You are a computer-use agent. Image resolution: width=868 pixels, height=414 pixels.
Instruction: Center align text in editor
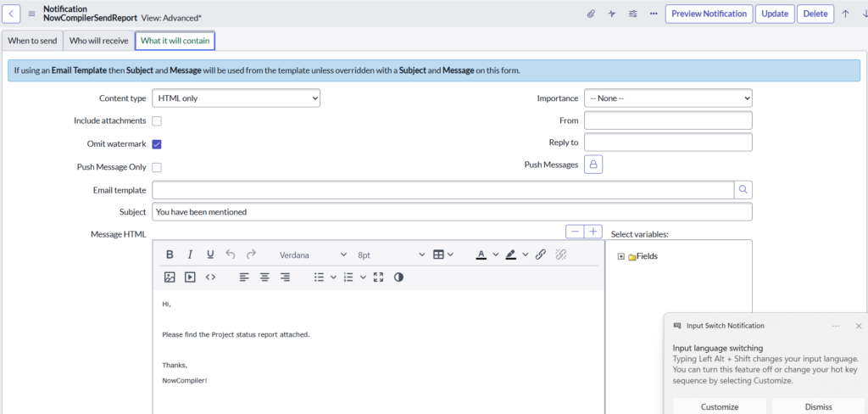[x=264, y=277]
